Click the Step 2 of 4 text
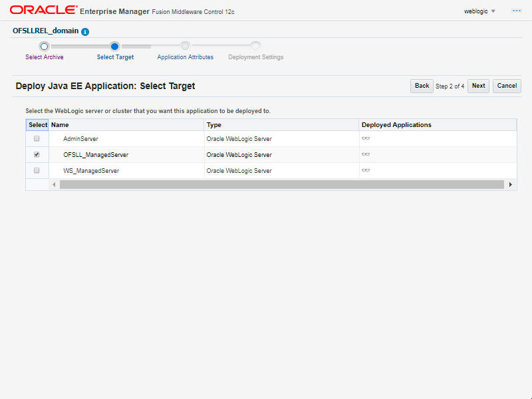The height and width of the screenshot is (399, 532). tap(450, 86)
